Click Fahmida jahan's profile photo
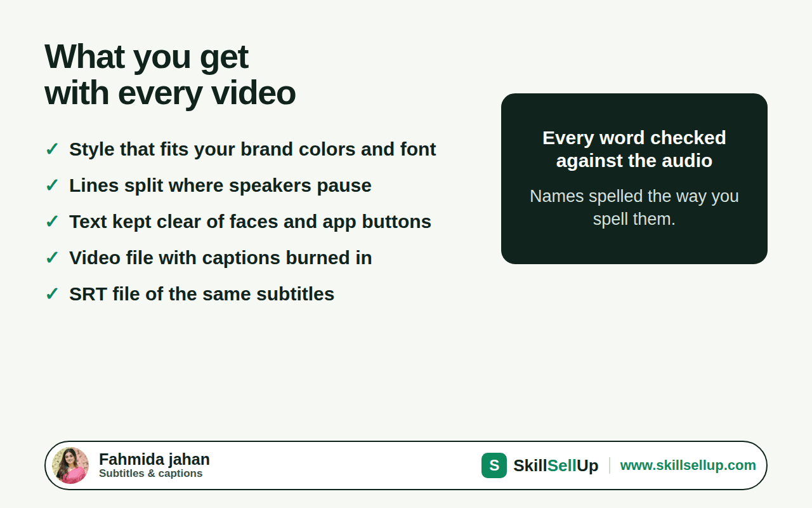Screen dimensions: 812x508 pyautogui.click(x=70, y=465)
